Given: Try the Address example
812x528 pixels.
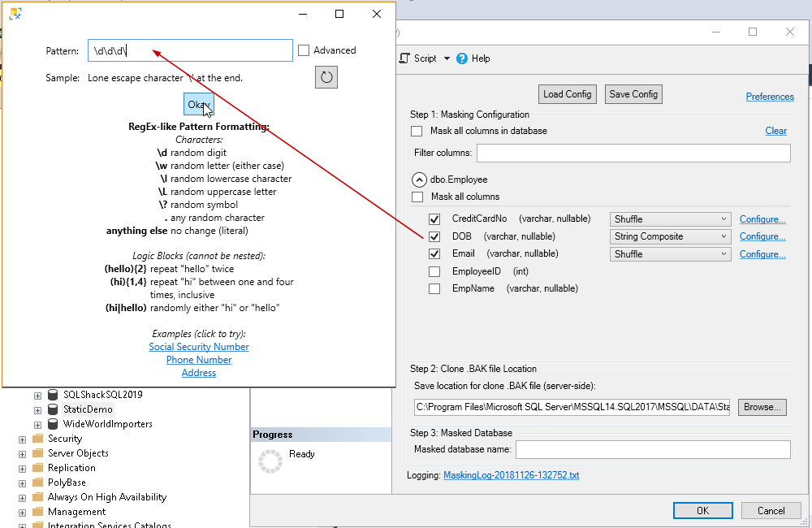Looking at the screenshot, I should pyautogui.click(x=199, y=373).
